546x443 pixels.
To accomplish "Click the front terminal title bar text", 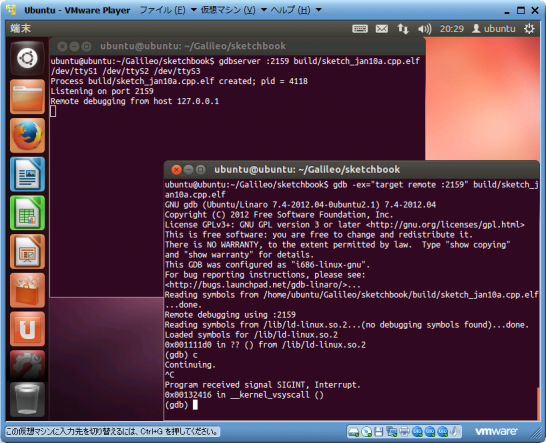I will [x=307, y=170].
